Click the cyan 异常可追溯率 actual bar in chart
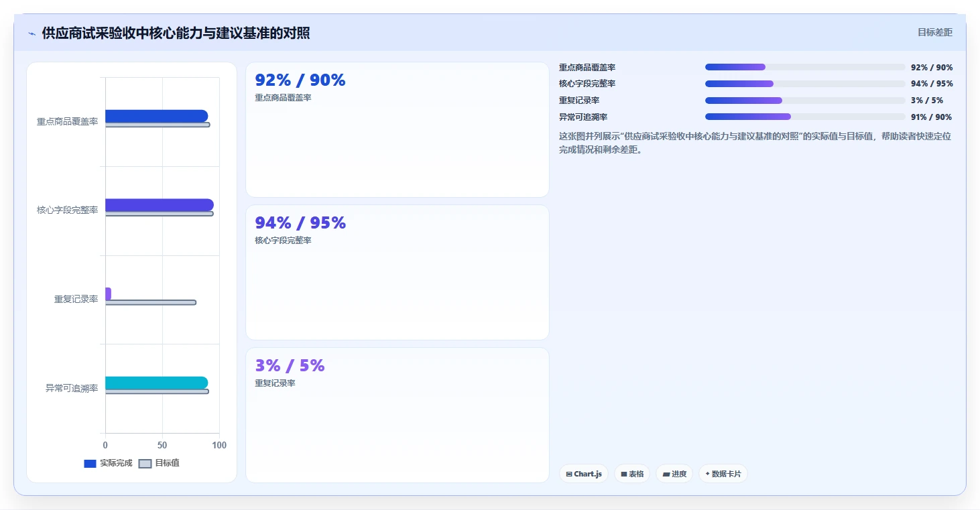980x510 pixels. tap(156, 383)
